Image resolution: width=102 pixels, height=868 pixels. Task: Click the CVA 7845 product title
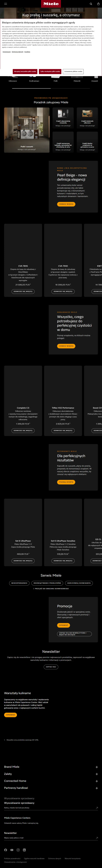point(23,266)
